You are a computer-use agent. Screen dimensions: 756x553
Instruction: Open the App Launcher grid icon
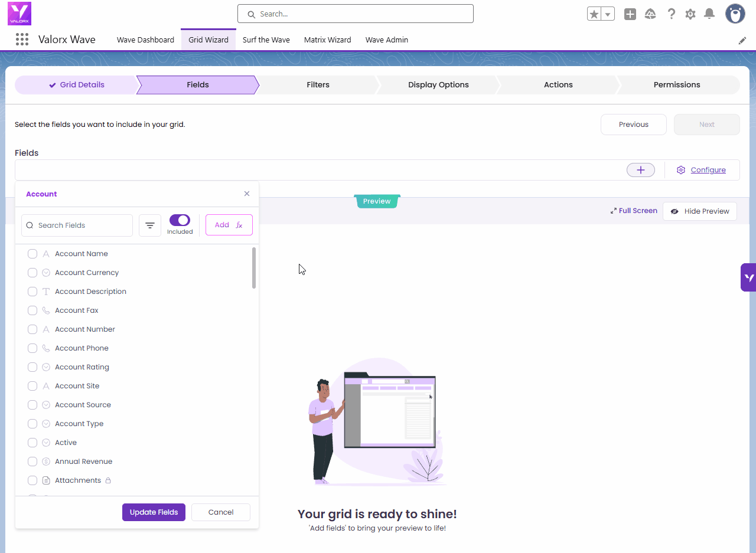(x=22, y=40)
